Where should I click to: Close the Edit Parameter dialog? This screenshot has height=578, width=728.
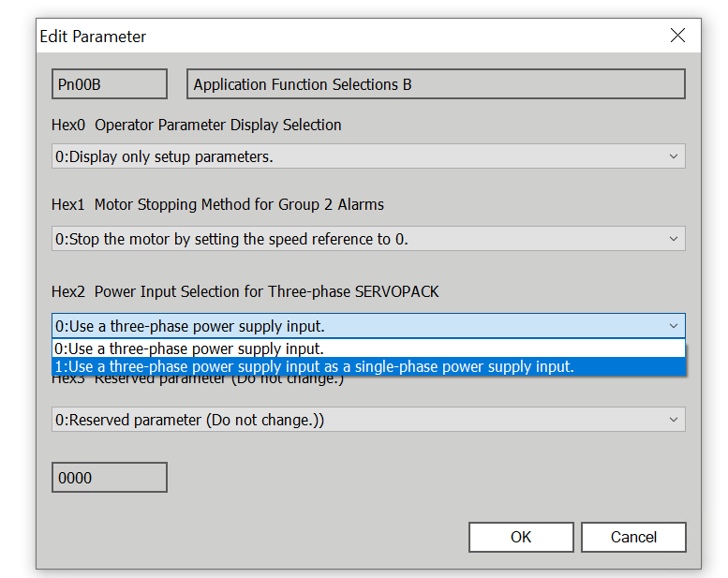point(677,37)
